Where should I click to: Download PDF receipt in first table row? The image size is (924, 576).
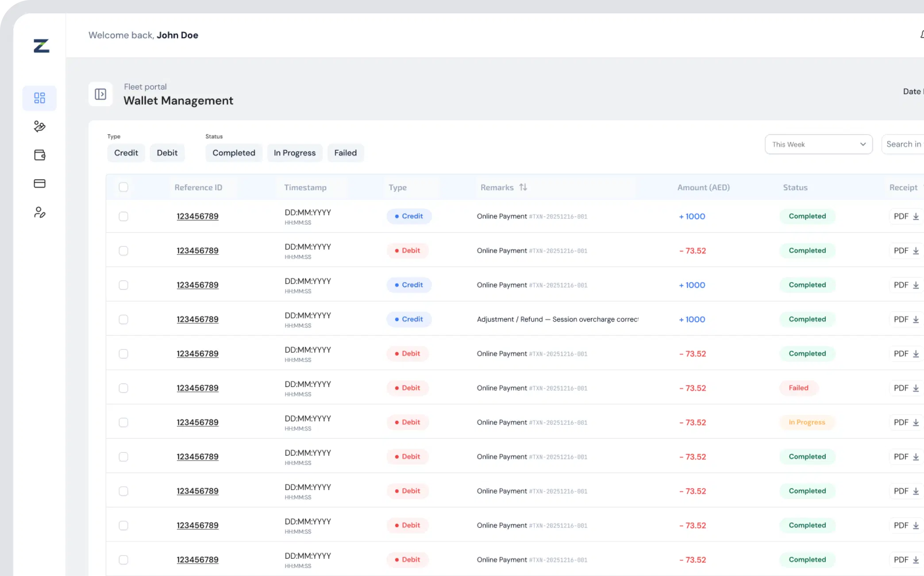point(906,216)
